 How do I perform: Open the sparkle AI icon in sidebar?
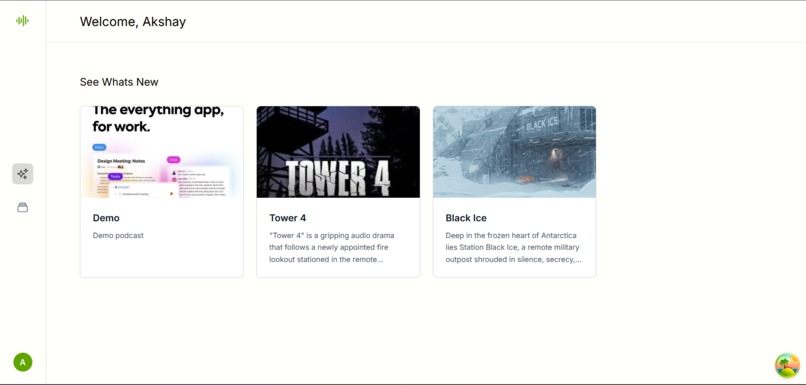point(23,174)
